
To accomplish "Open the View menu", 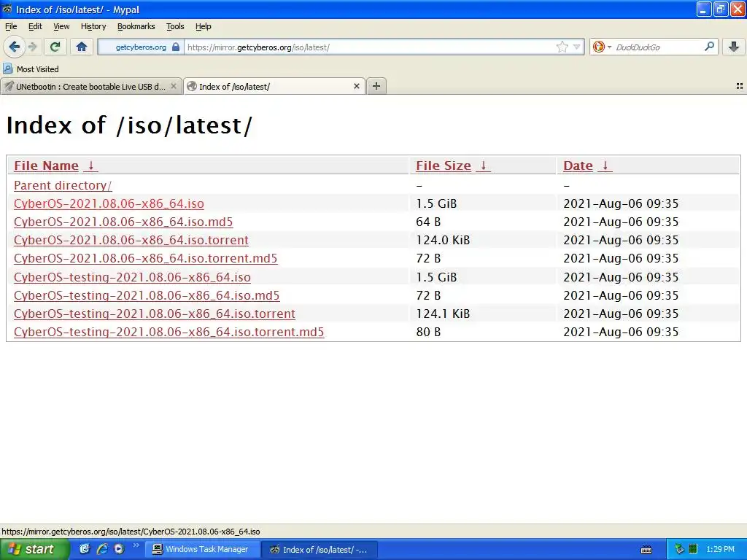I will [x=61, y=26].
